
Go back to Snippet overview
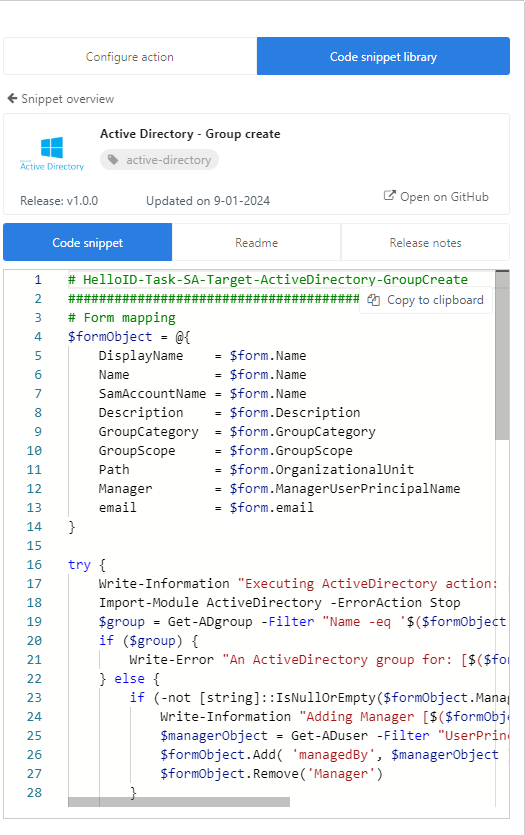coord(61,99)
